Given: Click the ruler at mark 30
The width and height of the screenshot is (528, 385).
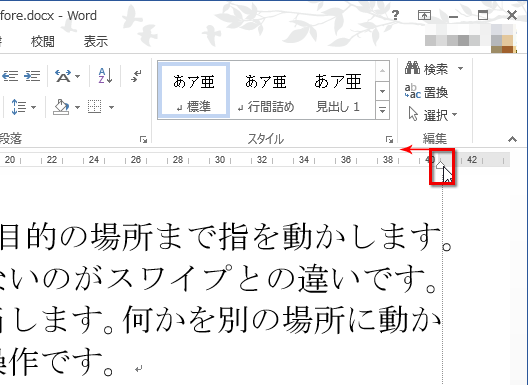Looking at the screenshot, I should 220,160.
